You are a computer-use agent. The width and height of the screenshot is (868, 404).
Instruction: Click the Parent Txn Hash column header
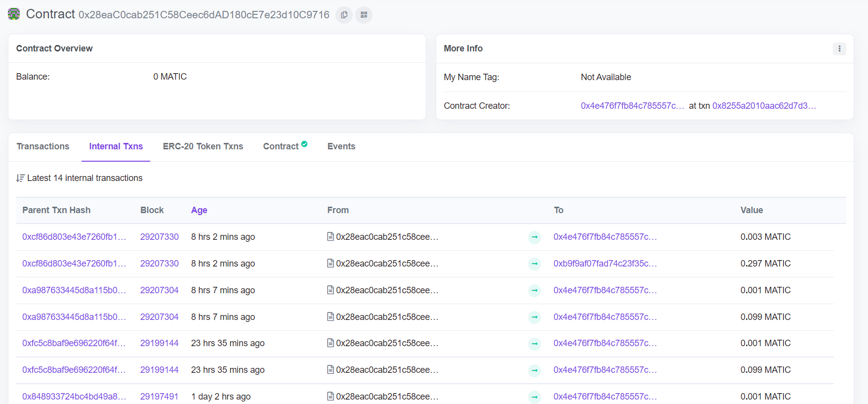(x=56, y=210)
